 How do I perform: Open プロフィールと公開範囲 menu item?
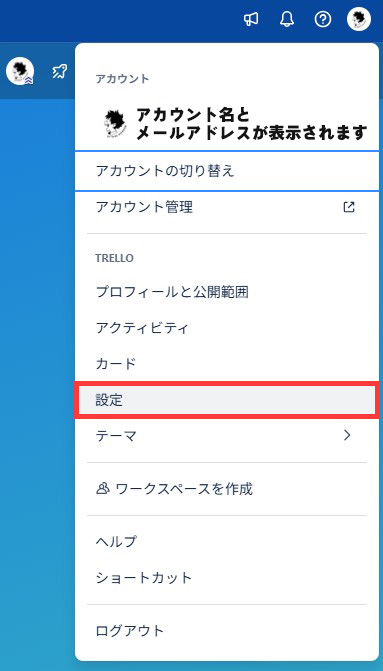pos(227,292)
